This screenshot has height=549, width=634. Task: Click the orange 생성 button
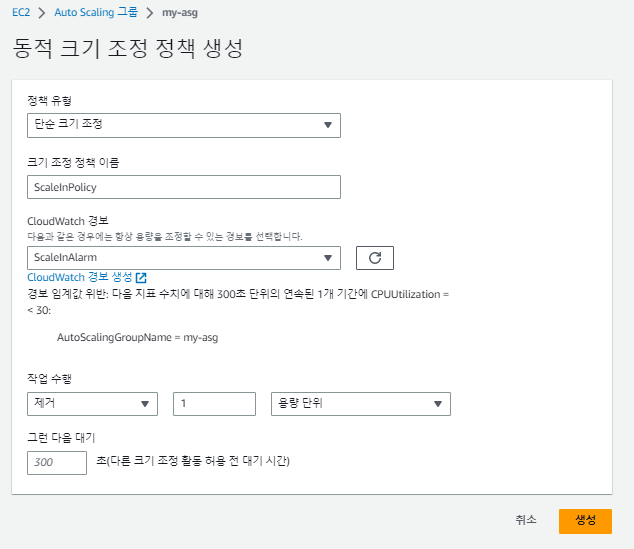(585, 521)
